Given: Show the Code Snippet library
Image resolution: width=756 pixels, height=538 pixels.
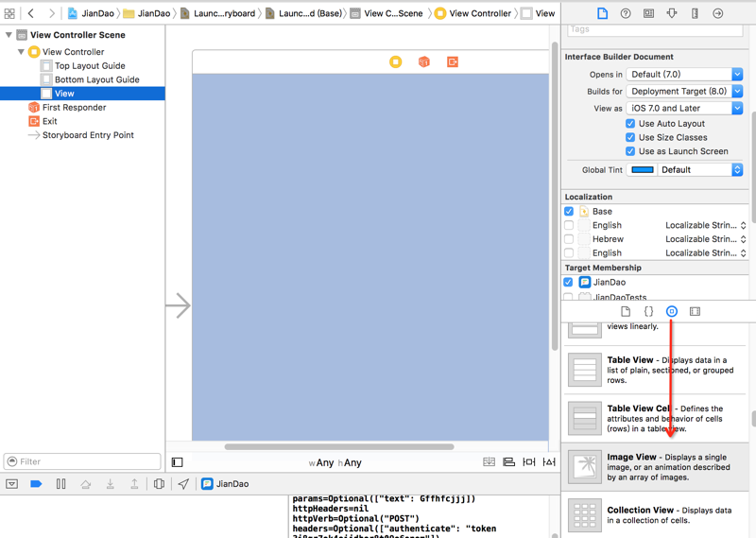Looking at the screenshot, I should point(648,311).
